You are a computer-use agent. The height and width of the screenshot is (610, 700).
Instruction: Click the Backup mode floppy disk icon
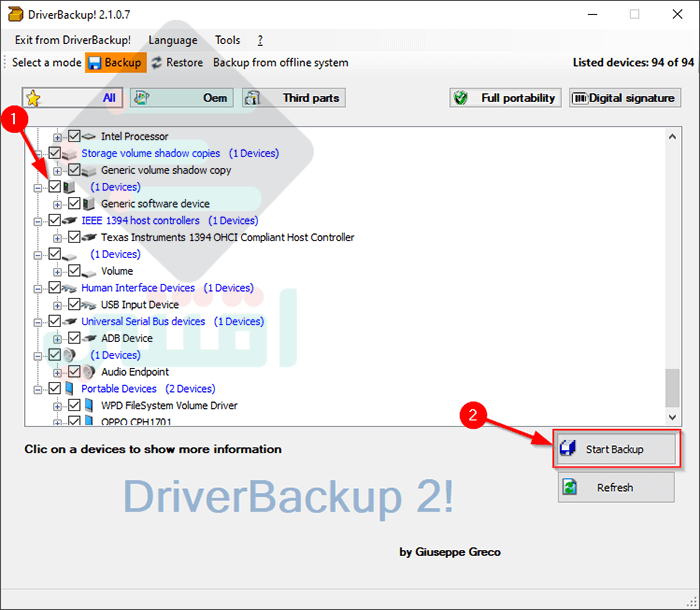click(94, 63)
